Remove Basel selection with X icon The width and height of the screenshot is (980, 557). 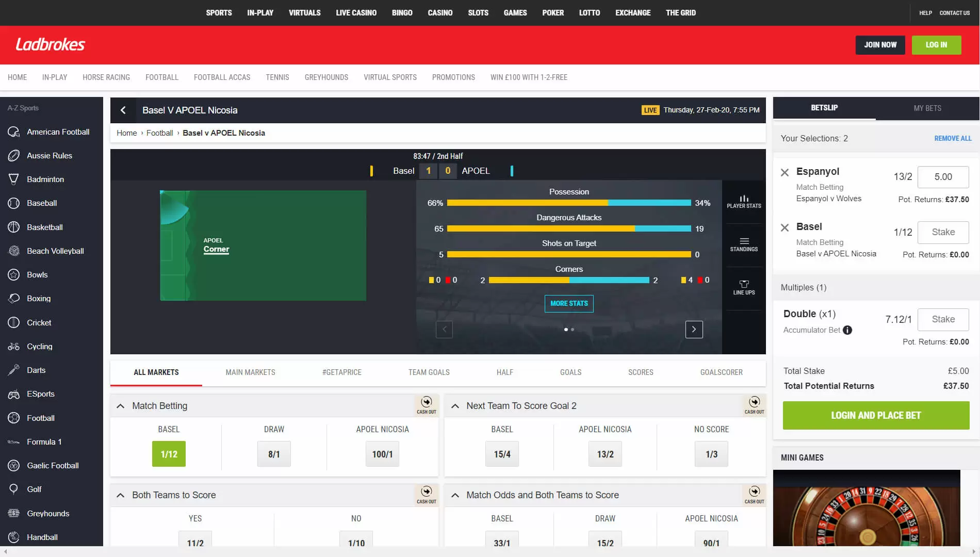[x=785, y=227]
